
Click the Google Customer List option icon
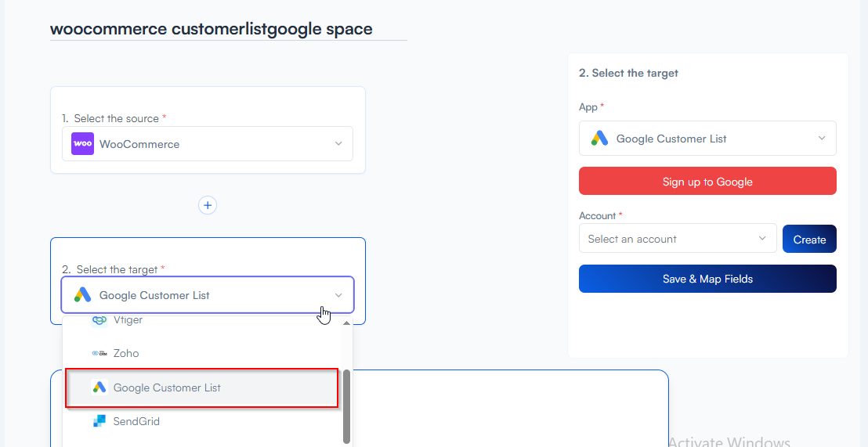pyautogui.click(x=99, y=388)
